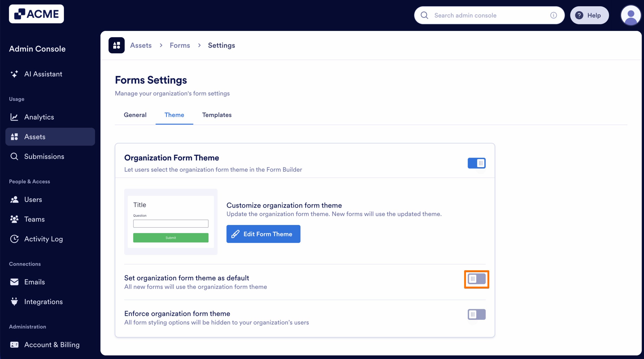644x359 pixels.
Task: Open Help from the top bar
Action: pos(589,15)
